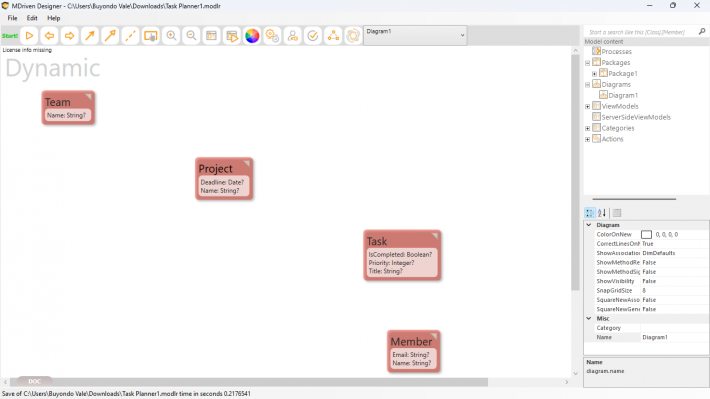Click the screen with hand pointer icon
Viewport: 710px width, 399px height.
[x=151, y=36]
